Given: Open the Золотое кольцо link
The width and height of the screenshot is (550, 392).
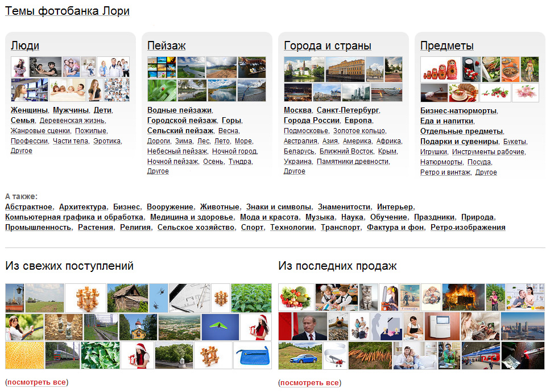Looking at the screenshot, I should [359, 130].
